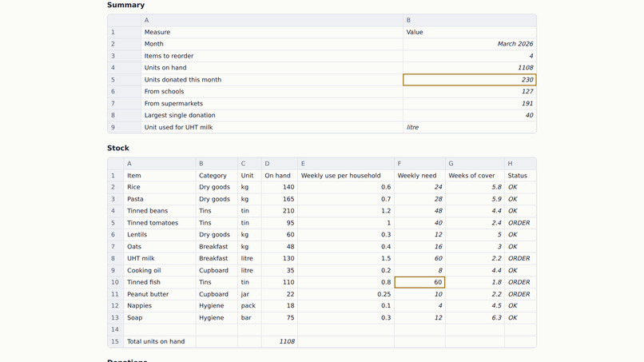Select the UHT milk weekly need 60 cell
Screen dimensions: 644x362
tap(419, 258)
